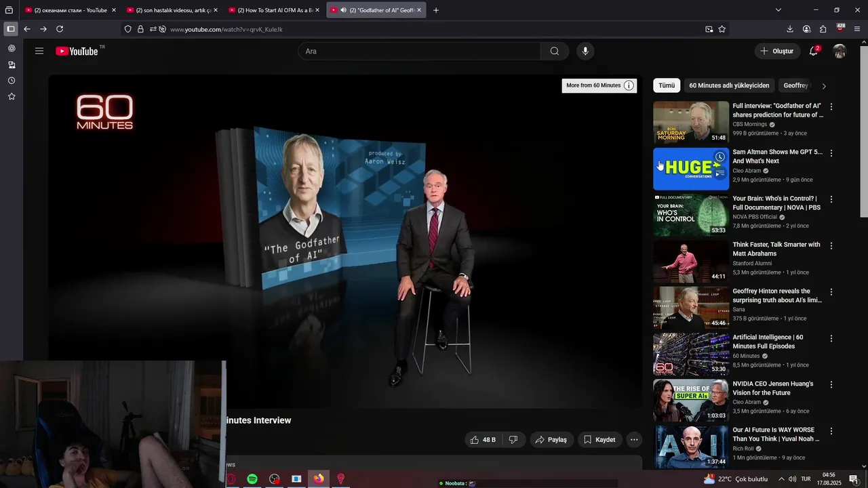Open options for Your Brain documentary video
The height and width of the screenshot is (488, 868).
point(831,199)
